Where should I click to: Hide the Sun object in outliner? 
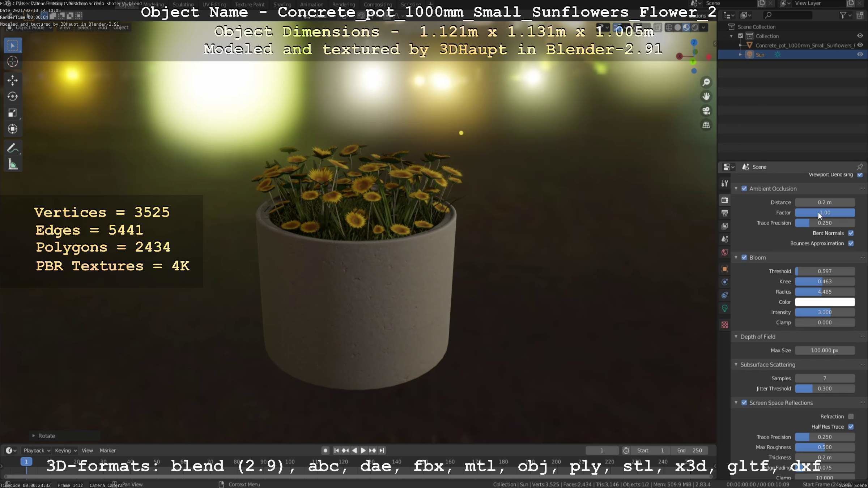[x=860, y=54]
